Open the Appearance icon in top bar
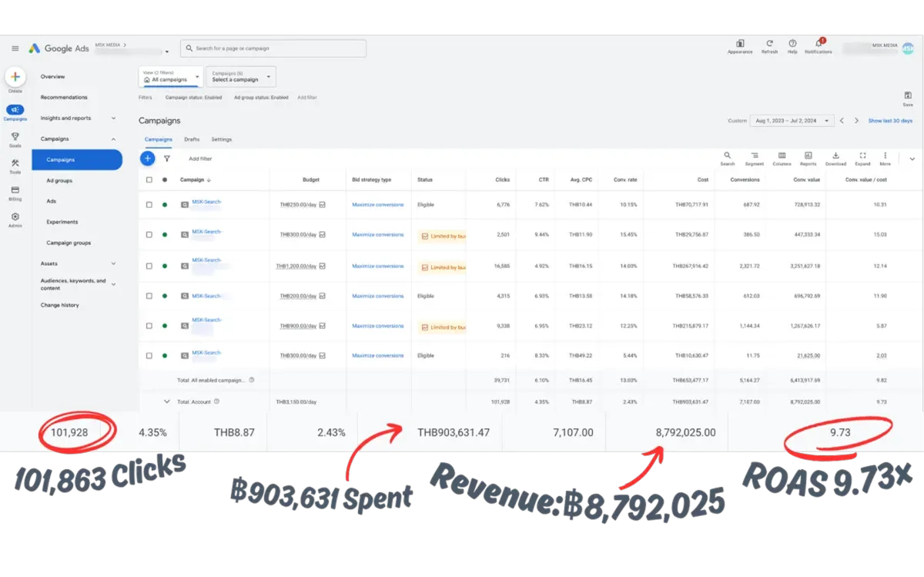The width and height of the screenshot is (924, 577). 740,44
